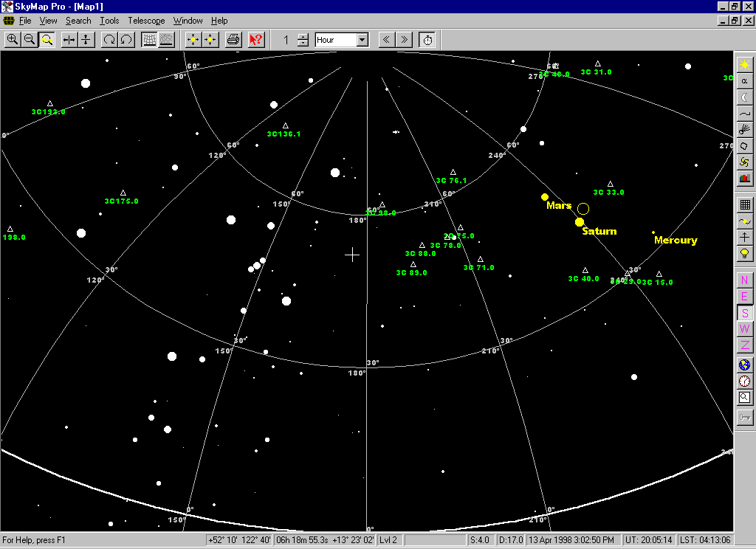Viewport: 756px width, 549px height.
Task: Open the Search menu
Action: 78,21
